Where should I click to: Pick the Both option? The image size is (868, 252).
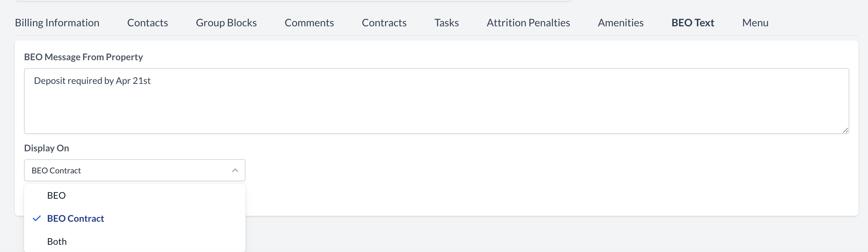pyautogui.click(x=57, y=241)
